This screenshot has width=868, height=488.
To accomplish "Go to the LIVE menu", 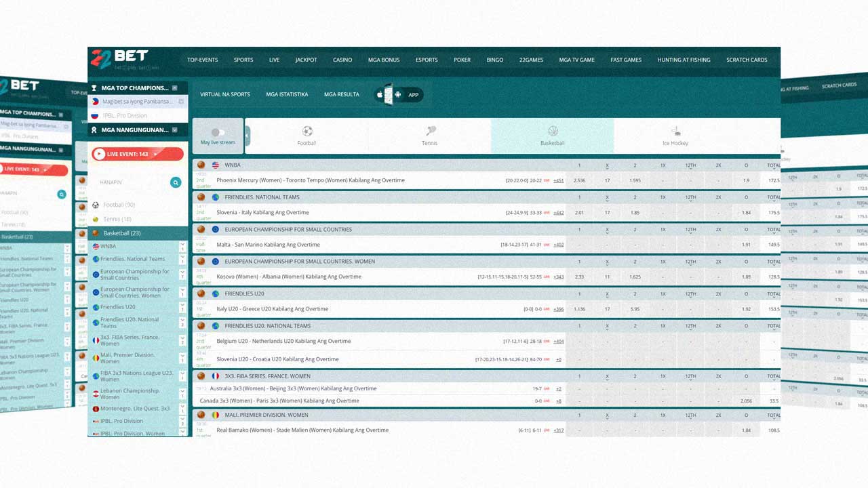I will tap(274, 60).
